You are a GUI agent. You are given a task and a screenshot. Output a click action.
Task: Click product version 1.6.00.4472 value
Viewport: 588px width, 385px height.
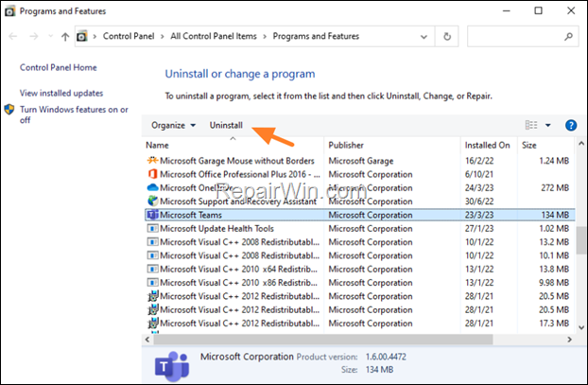pyautogui.click(x=386, y=357)
